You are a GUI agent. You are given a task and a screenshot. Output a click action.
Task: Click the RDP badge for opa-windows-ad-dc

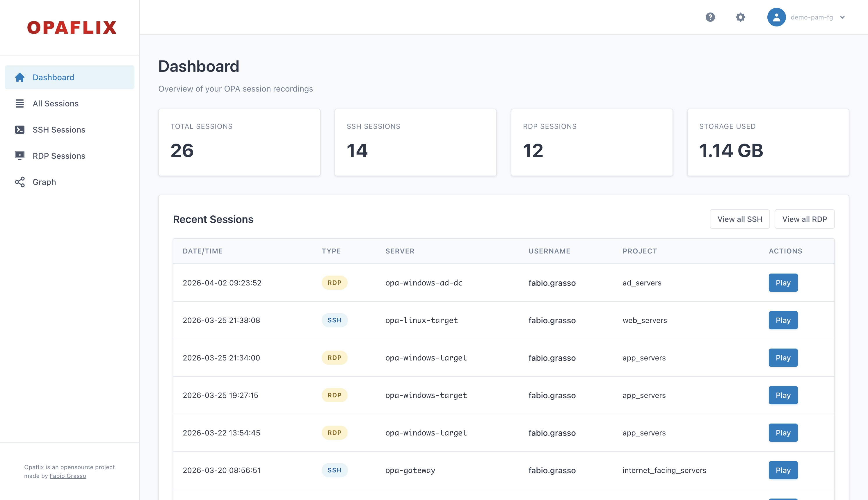pyautogui.click(x=334, y=283)
